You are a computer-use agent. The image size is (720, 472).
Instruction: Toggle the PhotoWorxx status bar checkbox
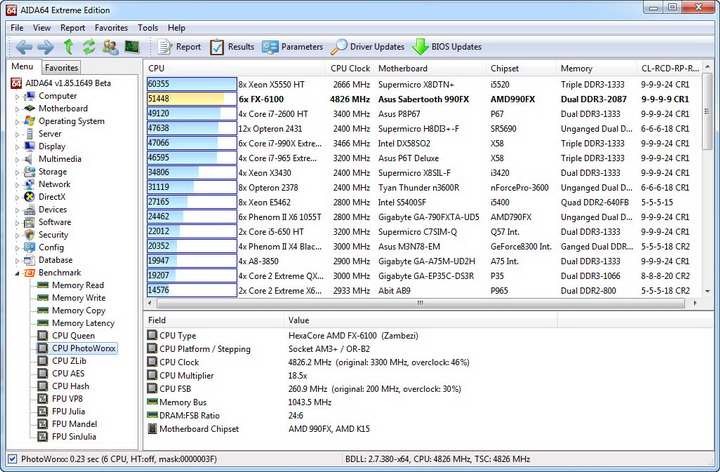12,459
